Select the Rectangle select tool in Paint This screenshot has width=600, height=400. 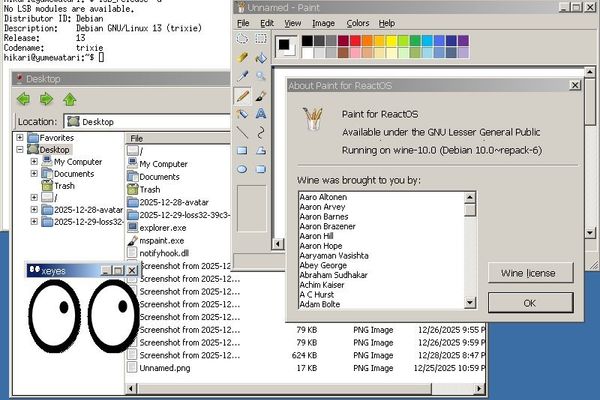[261, 39]
